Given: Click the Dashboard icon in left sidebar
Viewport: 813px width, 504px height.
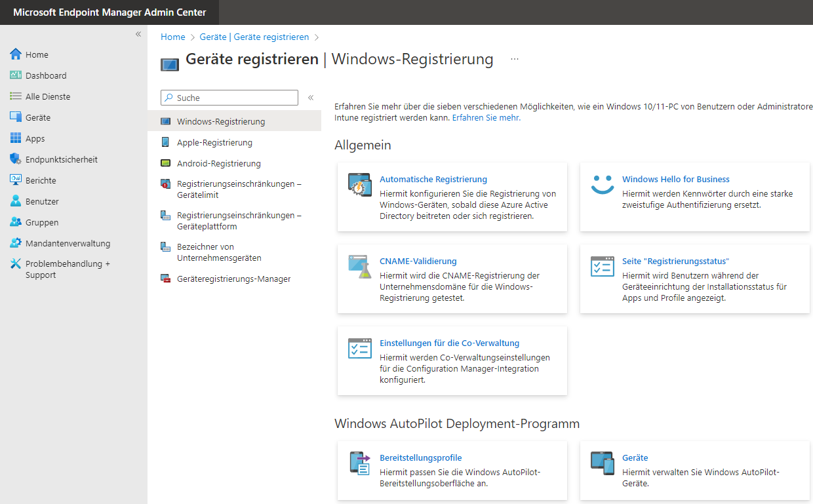Looking at the screenshot, I should [16, 75].
